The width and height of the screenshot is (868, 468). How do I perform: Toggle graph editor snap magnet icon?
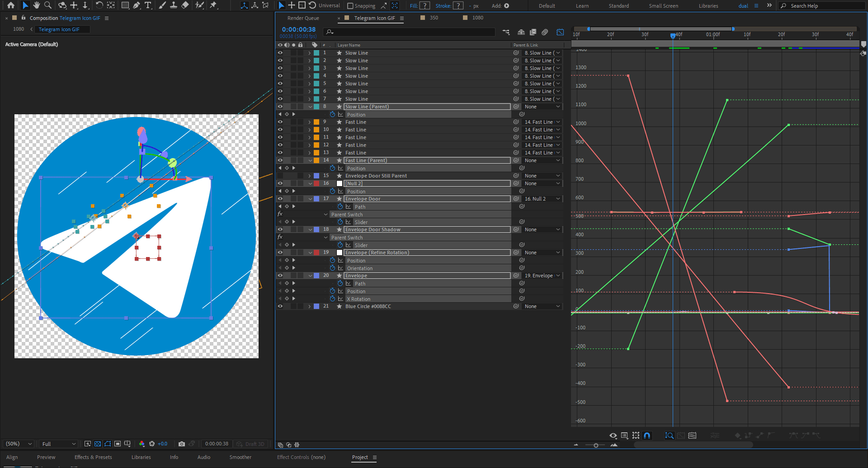point(647,435)
